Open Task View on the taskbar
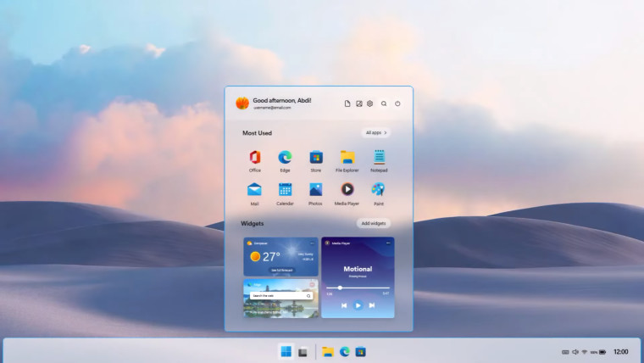Viewport: 644px width, 363px height. click(303, 352)
